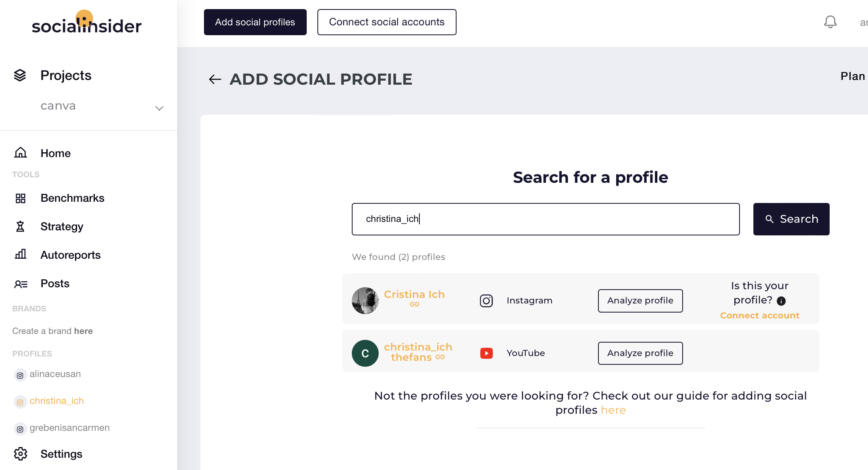
Task: Click the Posts list icon
Action: tap(21, 284)
